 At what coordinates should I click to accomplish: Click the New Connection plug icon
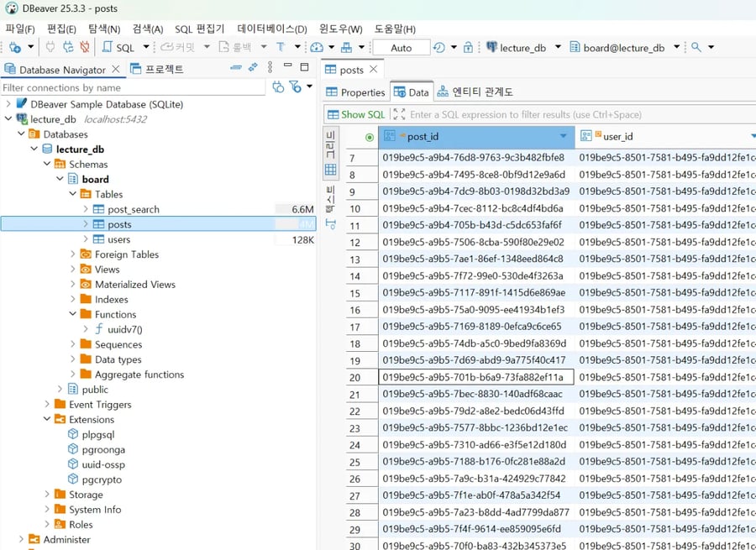click(x=14, y=48)
